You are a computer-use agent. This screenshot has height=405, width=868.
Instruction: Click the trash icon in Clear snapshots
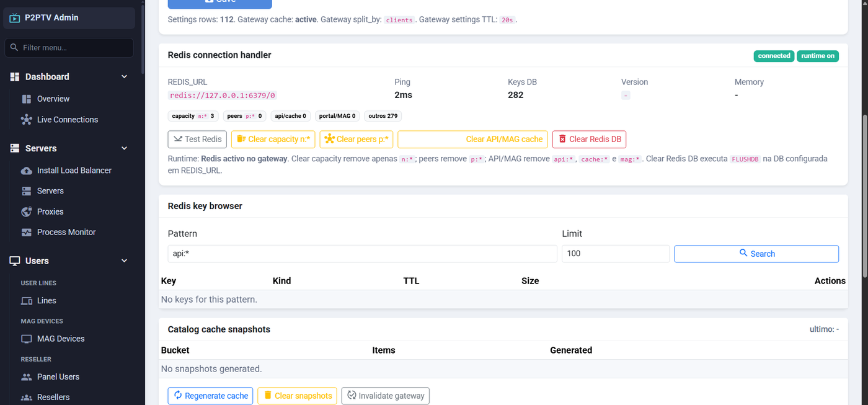[x=268, y=395]
